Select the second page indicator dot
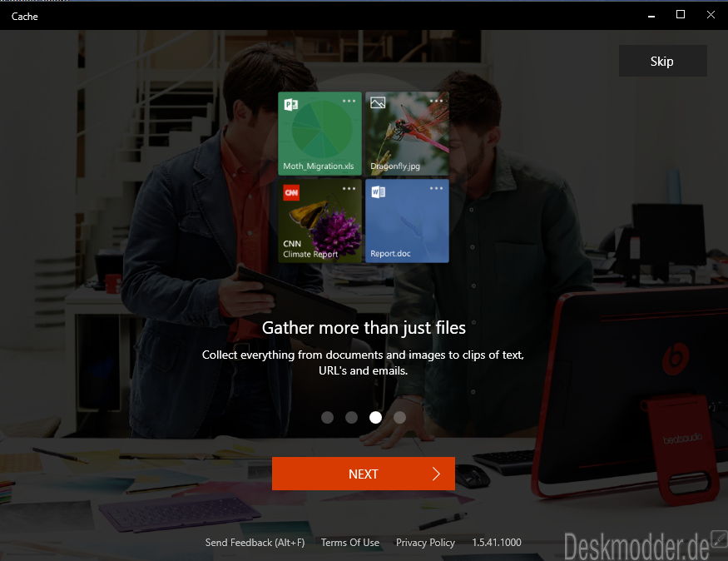Screen dimensions: 728x561 coord(352,417)
